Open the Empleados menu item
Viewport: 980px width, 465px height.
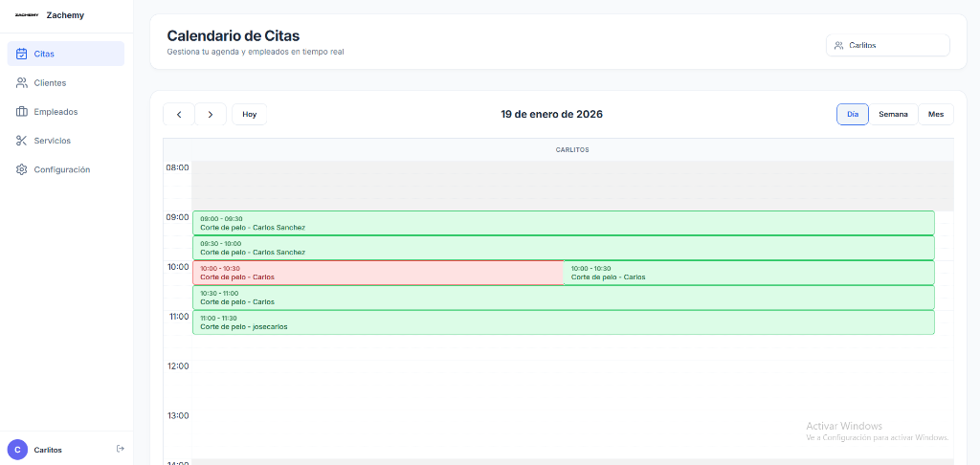coord(56,112)
